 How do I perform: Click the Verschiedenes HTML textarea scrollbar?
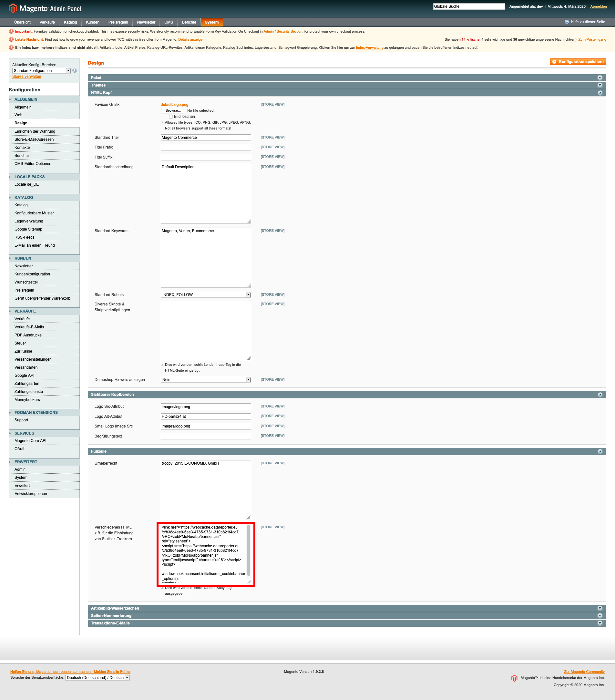click(249, 551)
